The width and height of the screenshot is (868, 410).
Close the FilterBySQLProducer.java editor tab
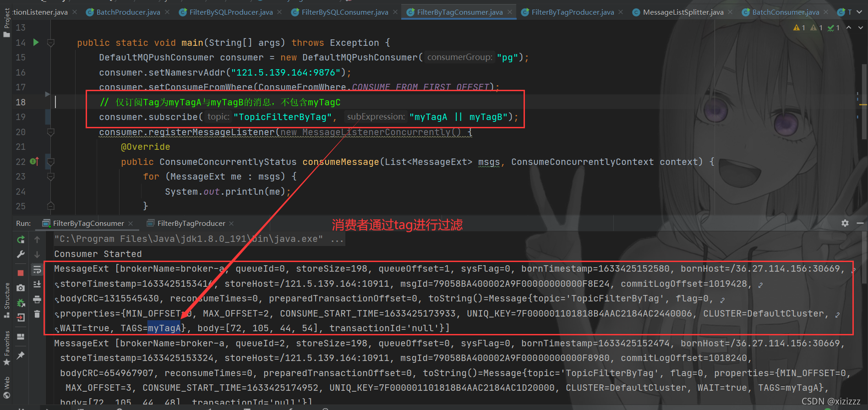[279, 12]
